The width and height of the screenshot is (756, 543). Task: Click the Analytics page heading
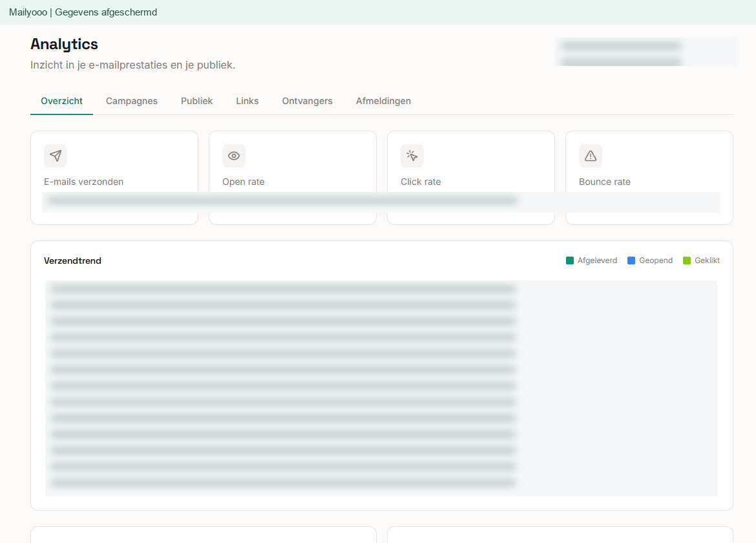(64, 44)
